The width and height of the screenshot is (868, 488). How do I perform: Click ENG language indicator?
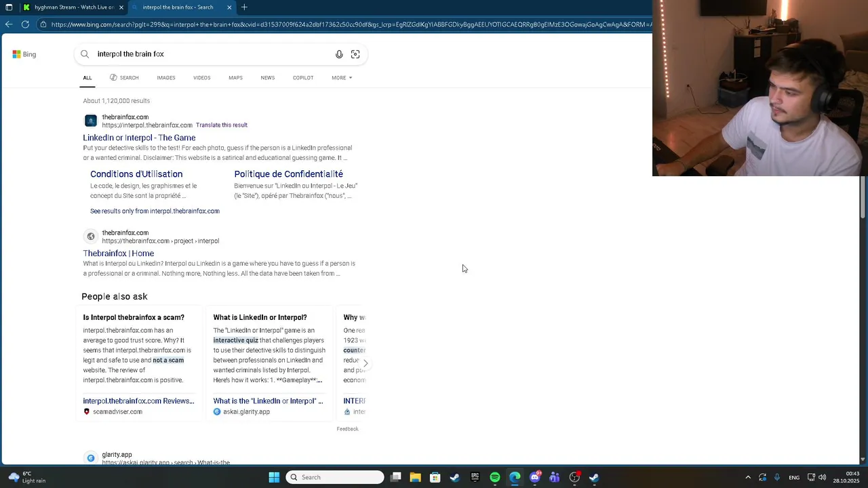[x=794, y=478]
